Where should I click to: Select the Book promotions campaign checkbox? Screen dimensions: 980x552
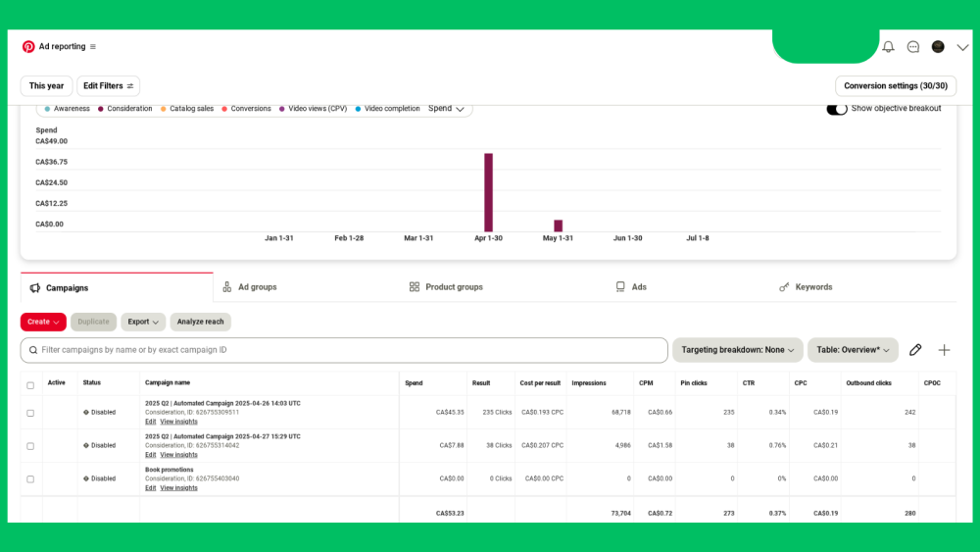(30, 479)
